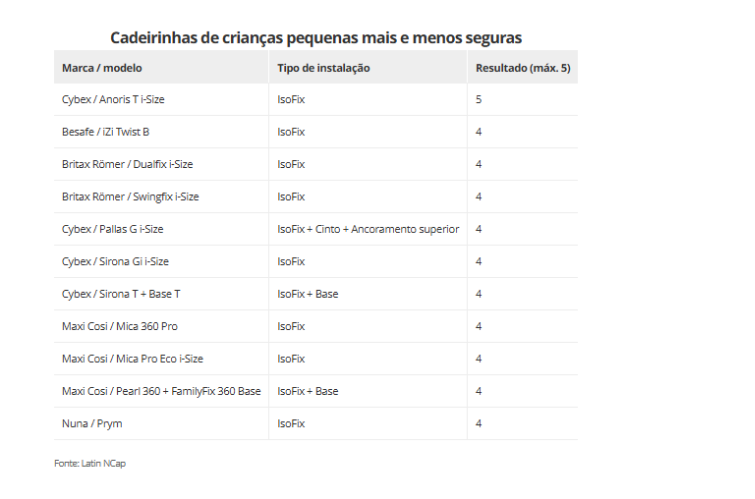Click the 'Resultado (máx. 5)' column header

[x=521, y=68]
